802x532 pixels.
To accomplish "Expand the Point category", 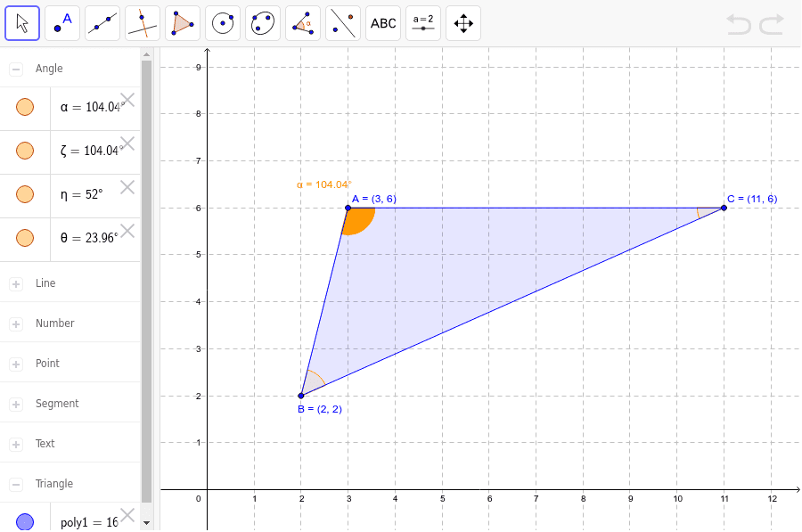I will pos(16,364).
